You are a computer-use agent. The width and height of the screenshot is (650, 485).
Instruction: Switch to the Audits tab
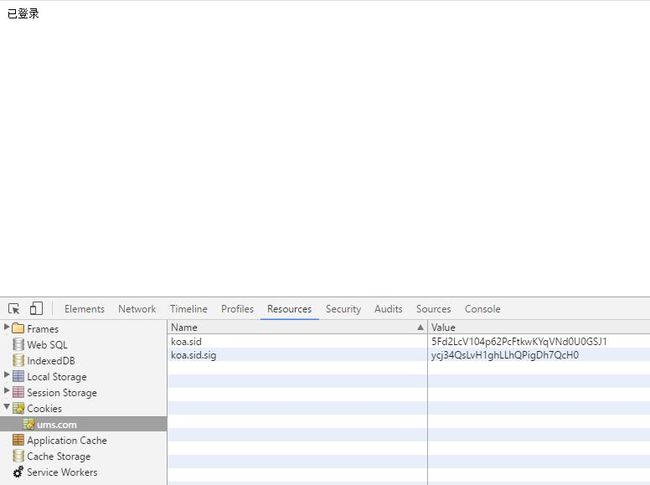point(388,309)
